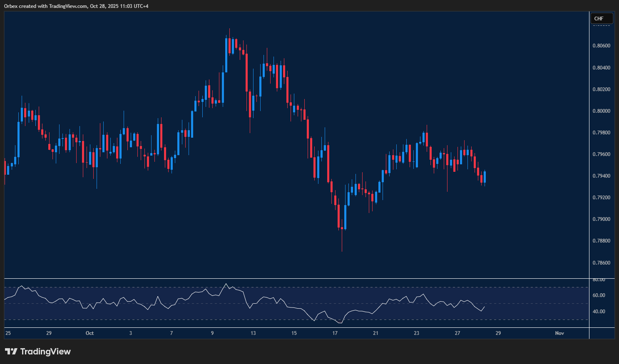Viewport: 619px width, 364px height.
Task: Click the Orbex attribution text at top
Action: 75,6
